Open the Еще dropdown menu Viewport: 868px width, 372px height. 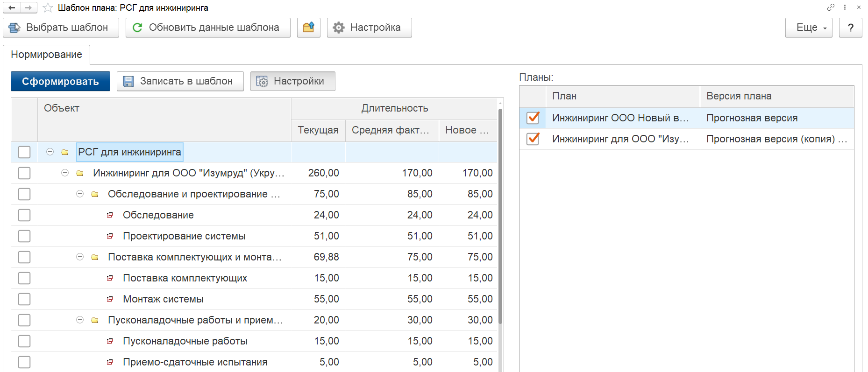[808, 28]
